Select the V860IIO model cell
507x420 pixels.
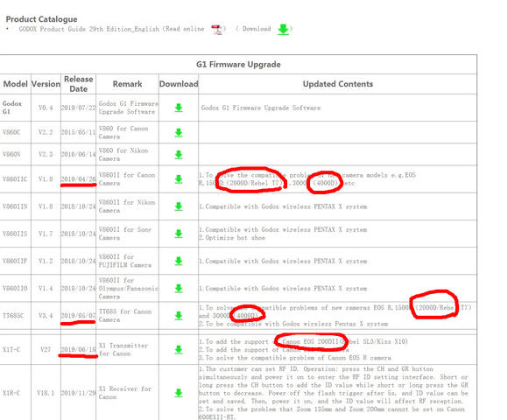pos(15,288)
